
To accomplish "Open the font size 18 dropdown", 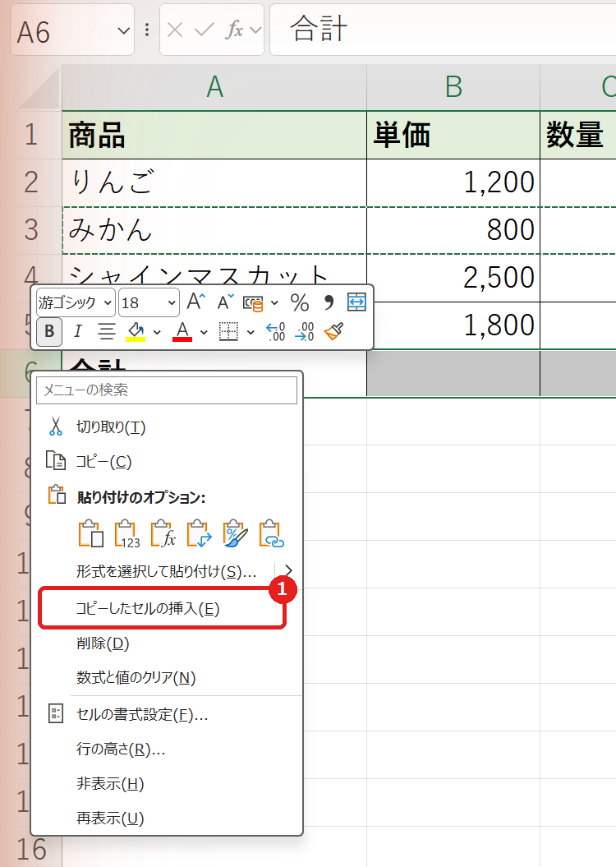I will (x=172, y=303).
